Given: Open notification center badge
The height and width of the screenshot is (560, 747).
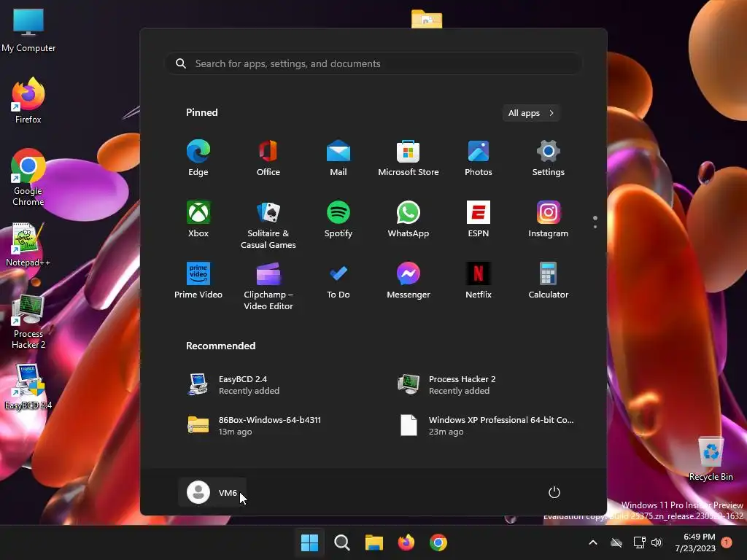Looking at the screenshot, I should (727, 542).
